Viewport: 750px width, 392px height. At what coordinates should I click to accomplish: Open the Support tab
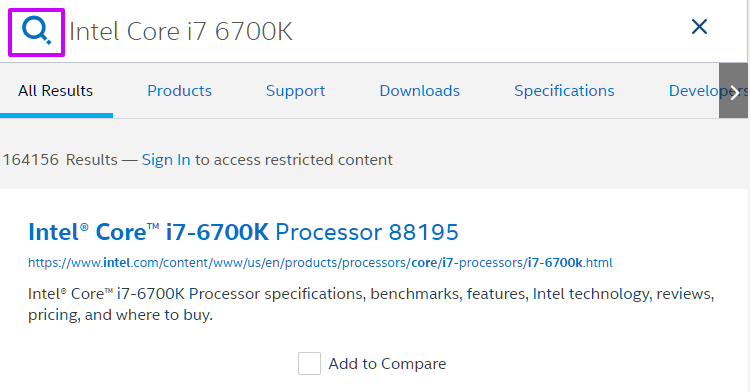coord(295,91)
